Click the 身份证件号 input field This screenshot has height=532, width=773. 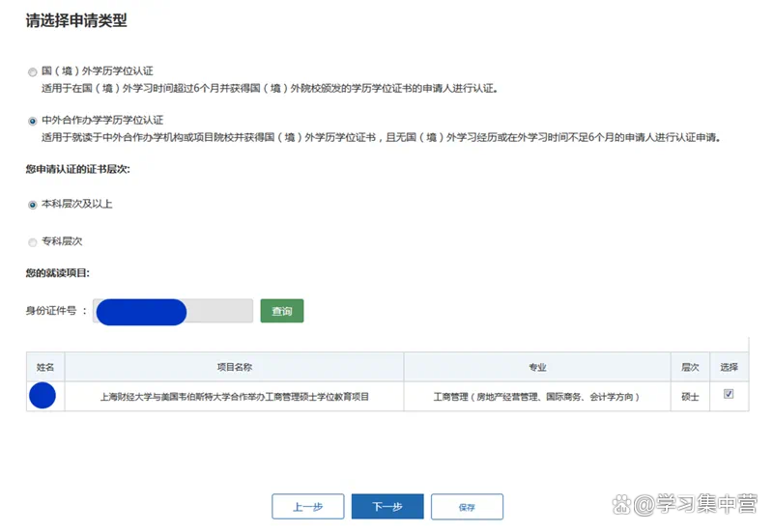[174, 311]
